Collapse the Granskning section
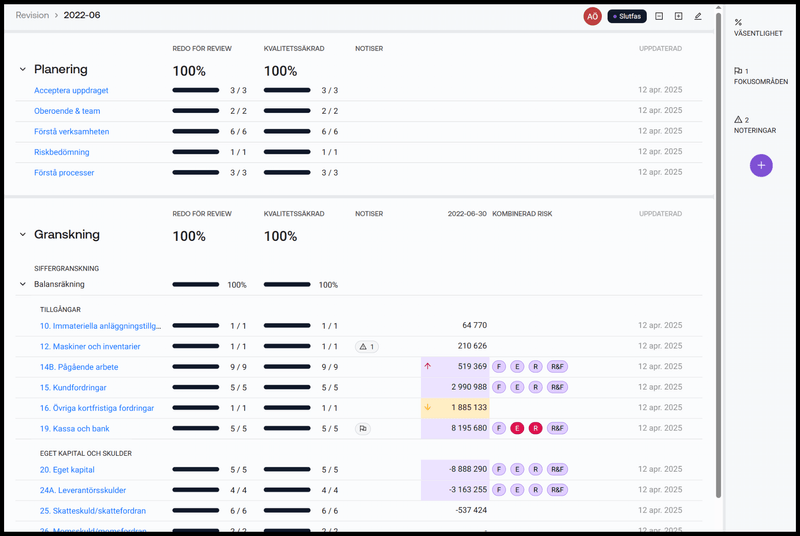800x536 pixels. 22,235
